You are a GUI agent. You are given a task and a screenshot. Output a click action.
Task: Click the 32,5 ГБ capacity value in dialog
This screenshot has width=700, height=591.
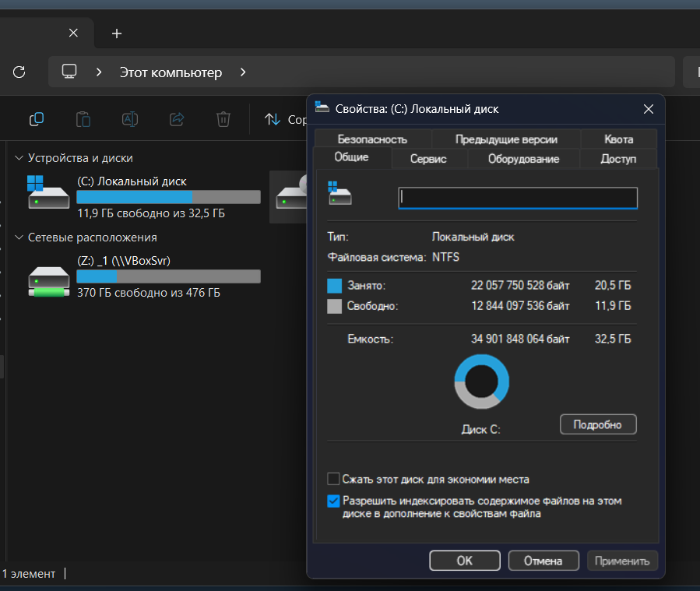[613, 339]
